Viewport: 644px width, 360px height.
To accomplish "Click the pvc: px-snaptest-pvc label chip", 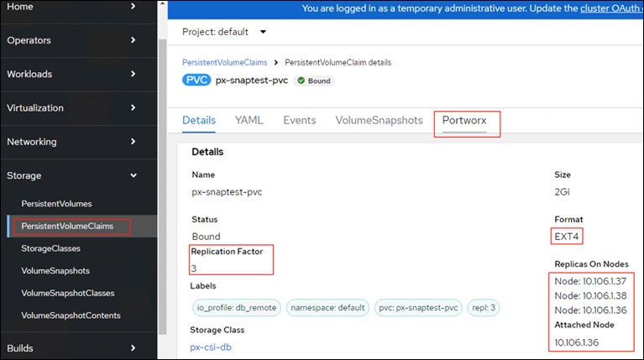I will pyautogui.click(x=418, y=308).
